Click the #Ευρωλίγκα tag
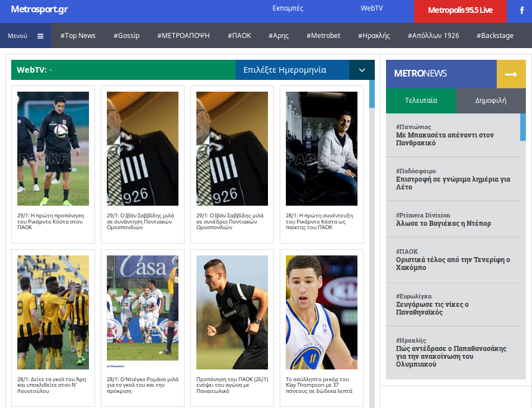Screen dimensions: 532x408 tap(414, 296)
